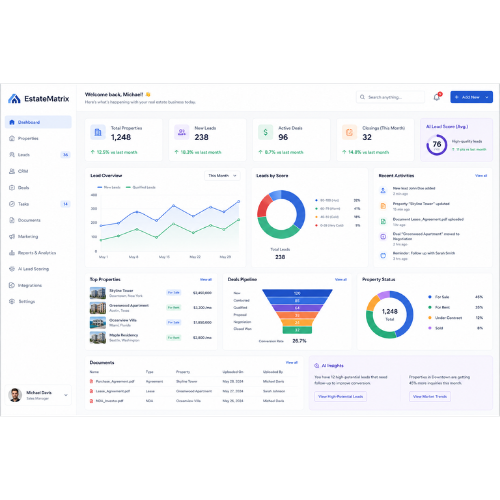Image resolution: width=500 pixels, height=500 pixels.
Task: Open the This Month dropdown in Lead Overview
Action: click(x=222, y=175)
